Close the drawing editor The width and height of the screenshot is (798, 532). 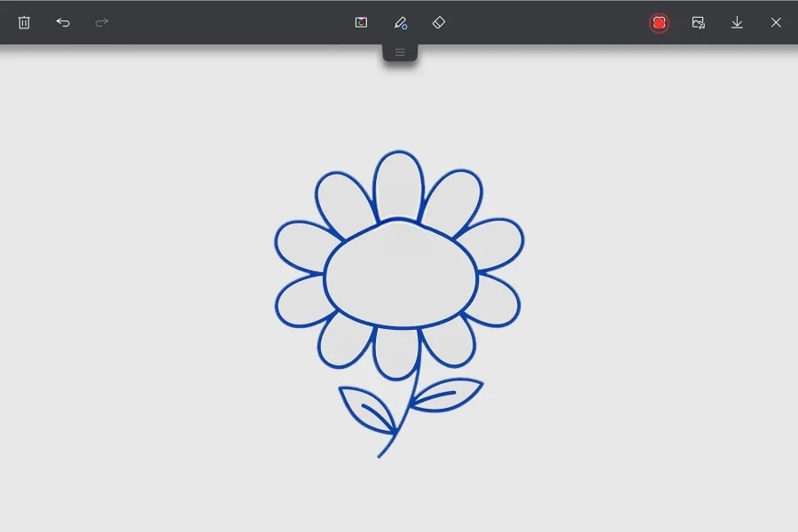click(x=776, y=22)
